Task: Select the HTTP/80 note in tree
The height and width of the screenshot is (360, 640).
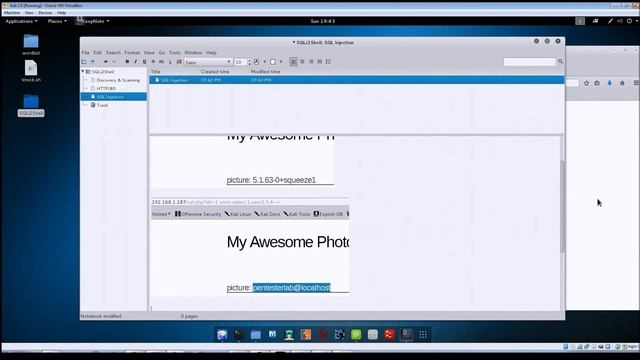Action: [106, 88]
